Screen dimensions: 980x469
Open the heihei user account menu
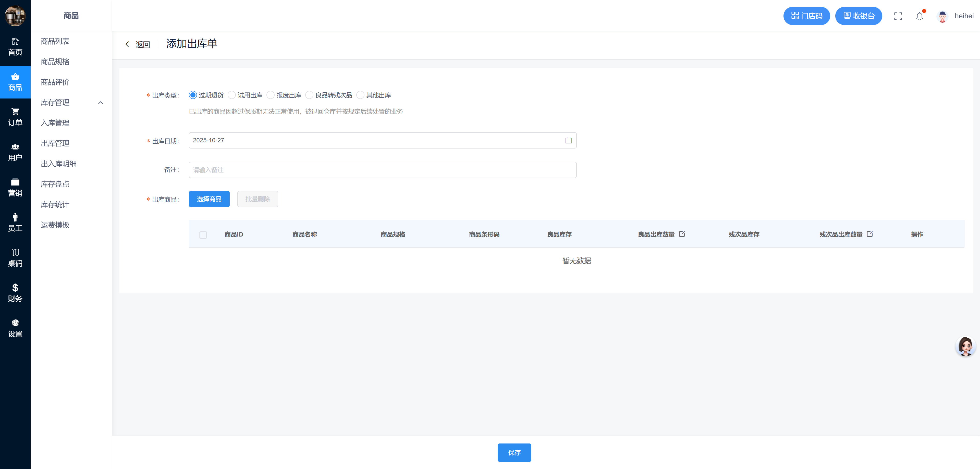pos(955,16)
